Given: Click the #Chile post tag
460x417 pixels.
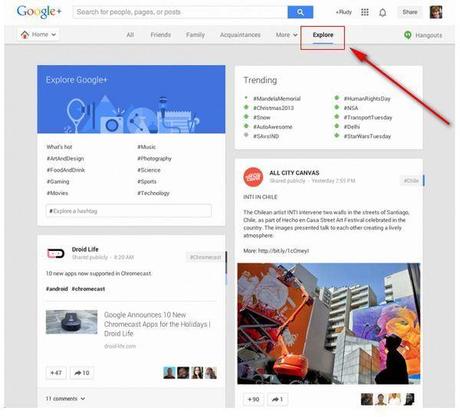Looking at the screenshot, I should [x=411, y=180].
